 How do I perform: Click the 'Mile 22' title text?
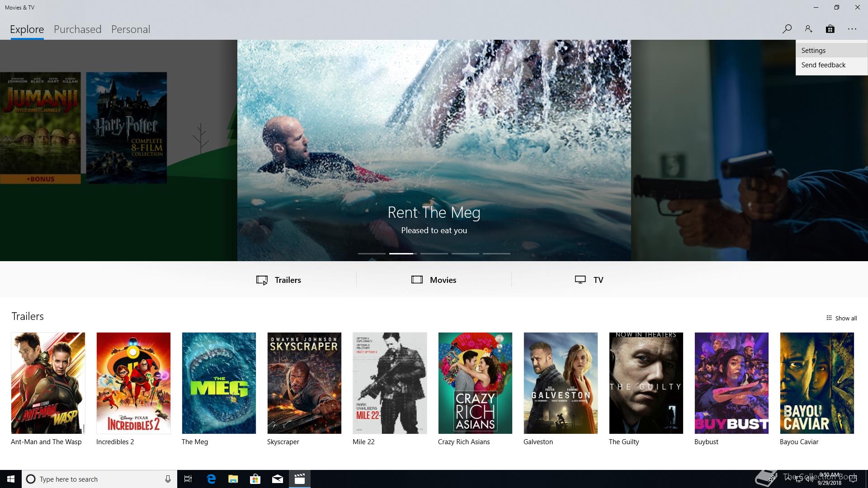pyautogui.click(x=363, y=442)
